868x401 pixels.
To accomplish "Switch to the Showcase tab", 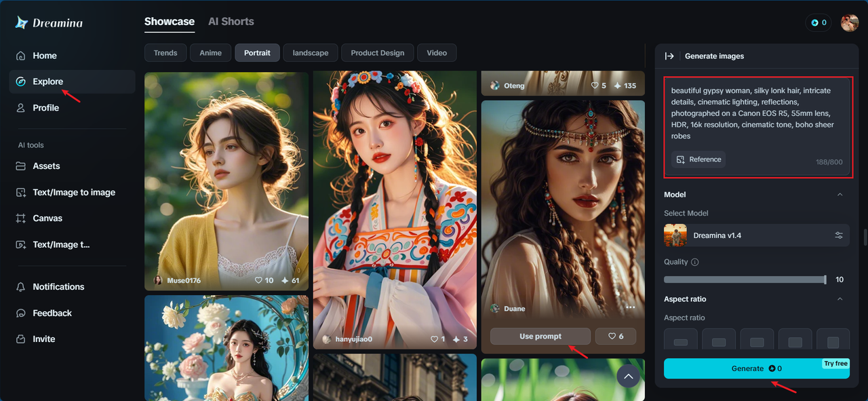I will point(170,22).
